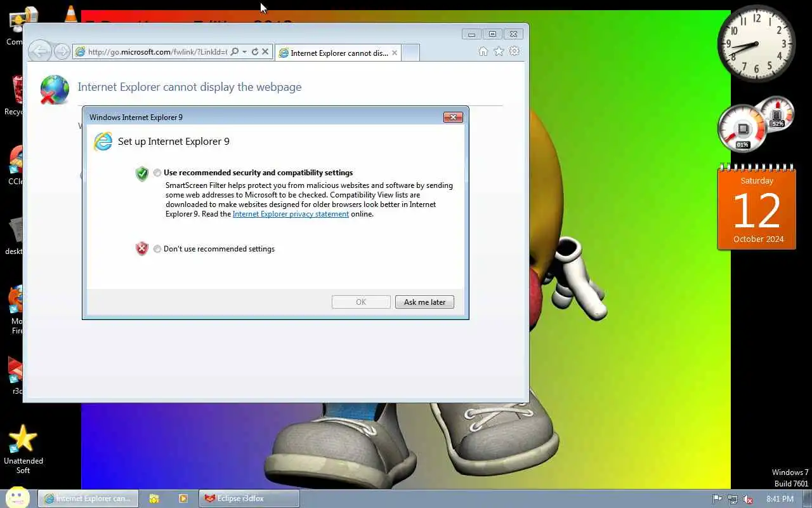Click the Action Center flag tray icon

click(x=717, y=499)
